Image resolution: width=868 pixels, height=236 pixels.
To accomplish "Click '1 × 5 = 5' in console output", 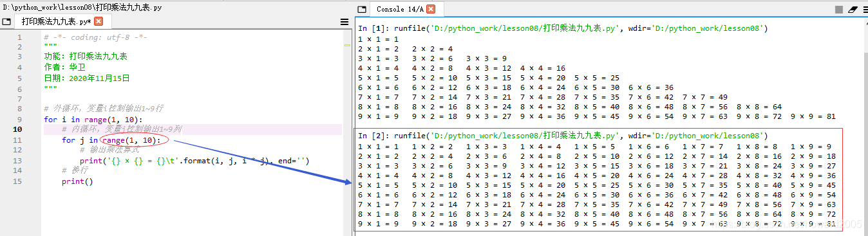I will click(x=595, y=147).
